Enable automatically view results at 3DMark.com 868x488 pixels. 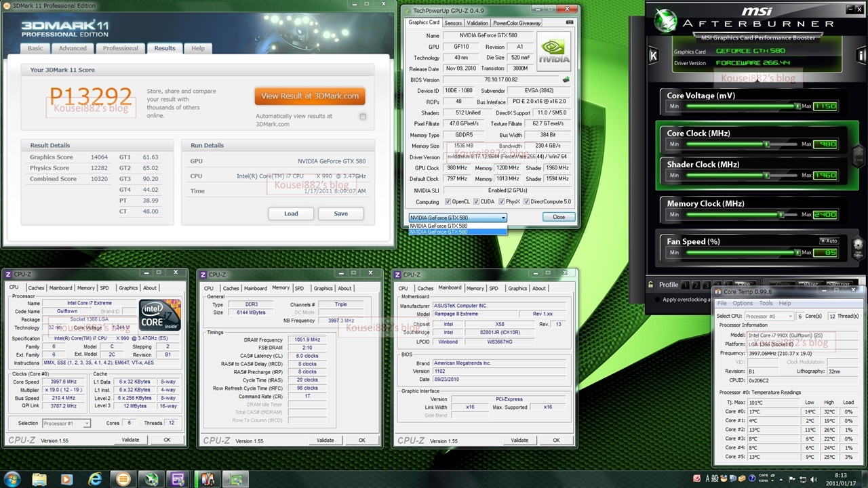(363, 117)
